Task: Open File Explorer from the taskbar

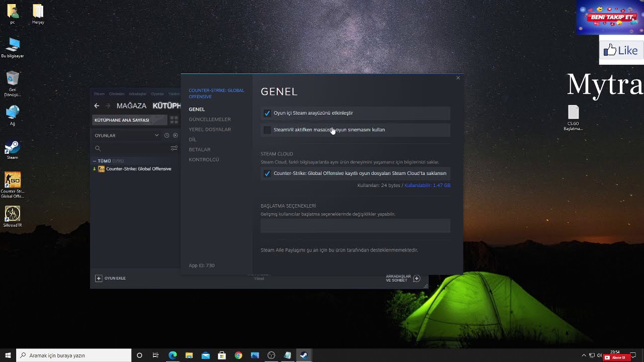Action: click(189, 355)
